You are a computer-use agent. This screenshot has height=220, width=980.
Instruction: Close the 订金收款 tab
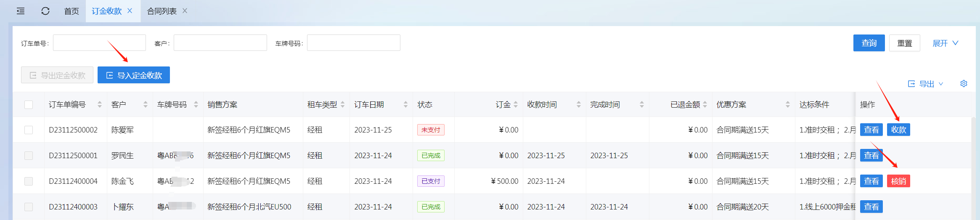[x=130, y=11]
